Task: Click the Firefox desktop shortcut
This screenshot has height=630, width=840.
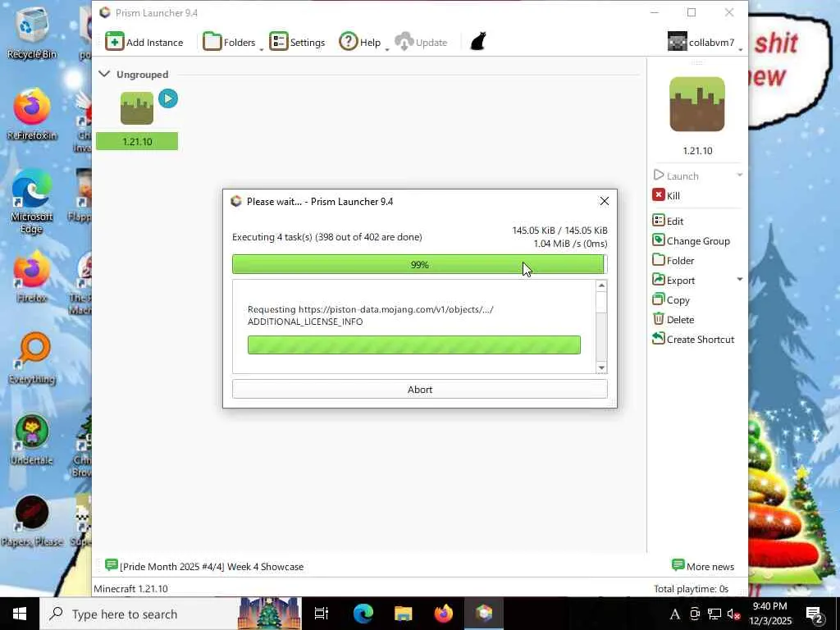Action: [32, 277]
